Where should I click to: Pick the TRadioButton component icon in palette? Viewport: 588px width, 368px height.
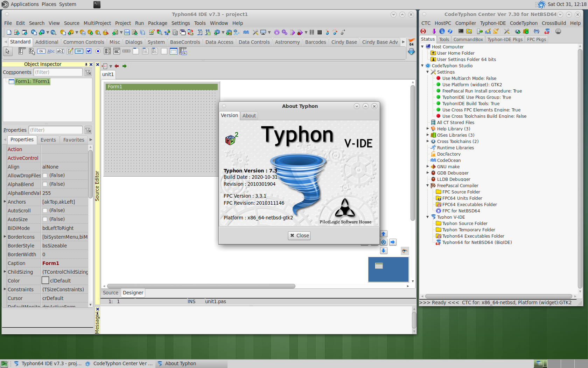(x=98, y=51)
